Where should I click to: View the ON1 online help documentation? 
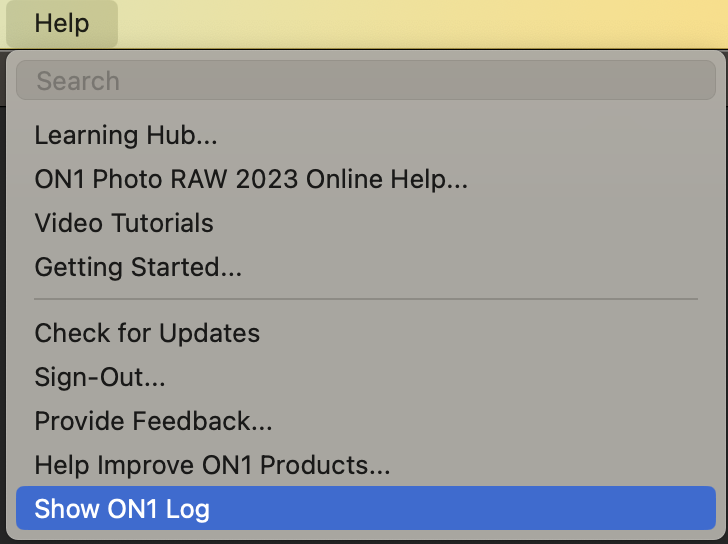[x=251, y=180]
